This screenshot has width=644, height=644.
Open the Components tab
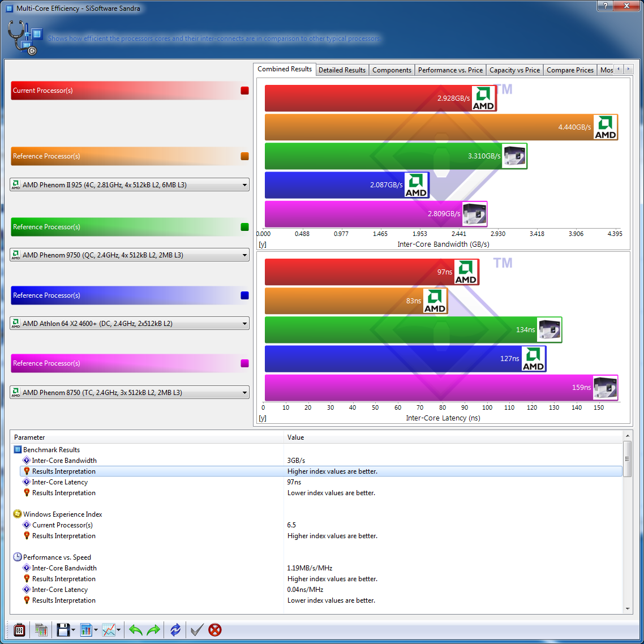pos(392,70)
